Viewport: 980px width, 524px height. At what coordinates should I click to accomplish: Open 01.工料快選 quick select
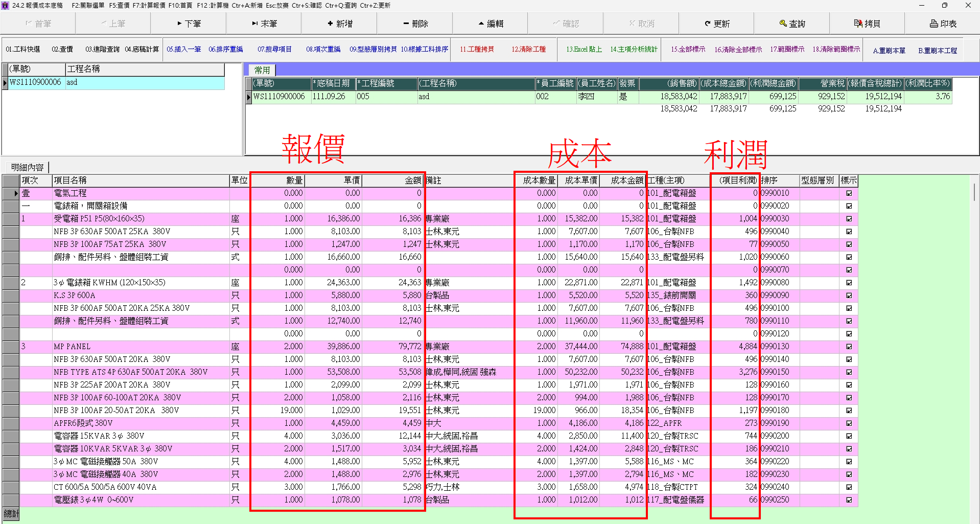point(23,49)
